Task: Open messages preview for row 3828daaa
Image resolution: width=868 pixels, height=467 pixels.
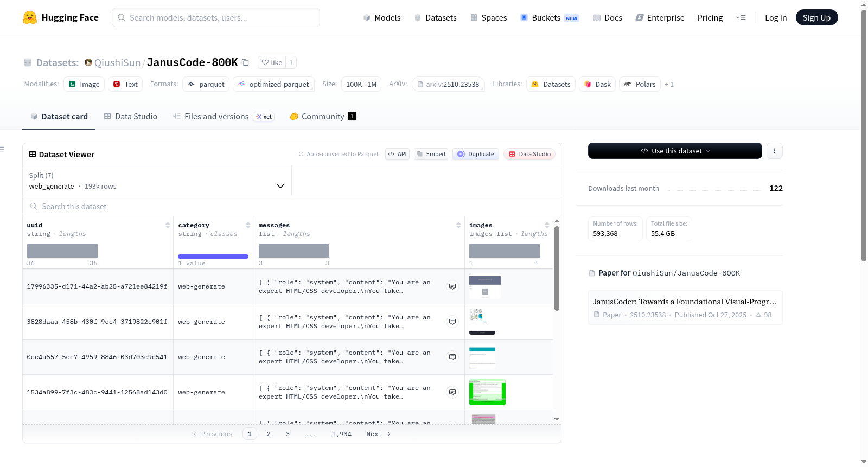Action: click(452, 322)
